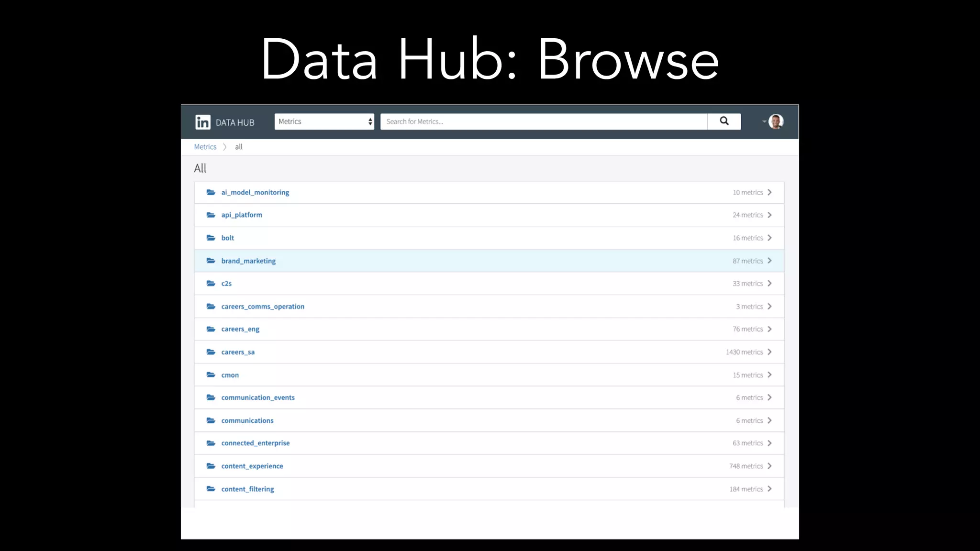Go to Metrics breadcrumb link
The image size is (980, 551).
coord(205,147)
